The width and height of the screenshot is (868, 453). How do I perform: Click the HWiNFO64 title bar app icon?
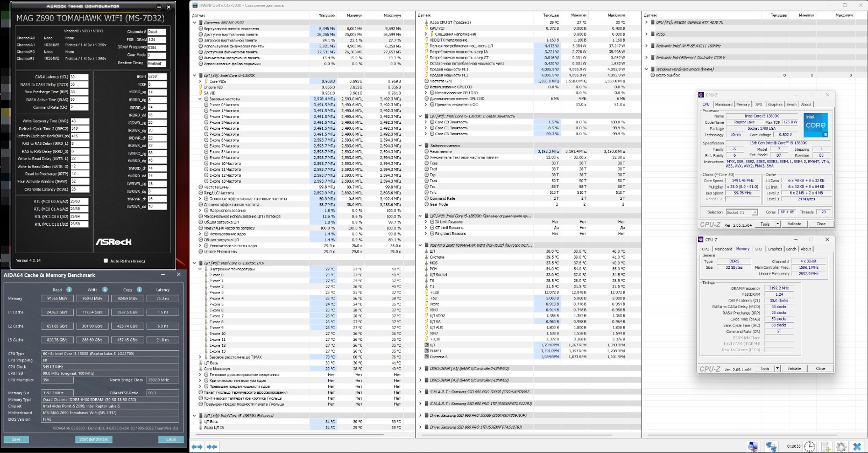194,5
